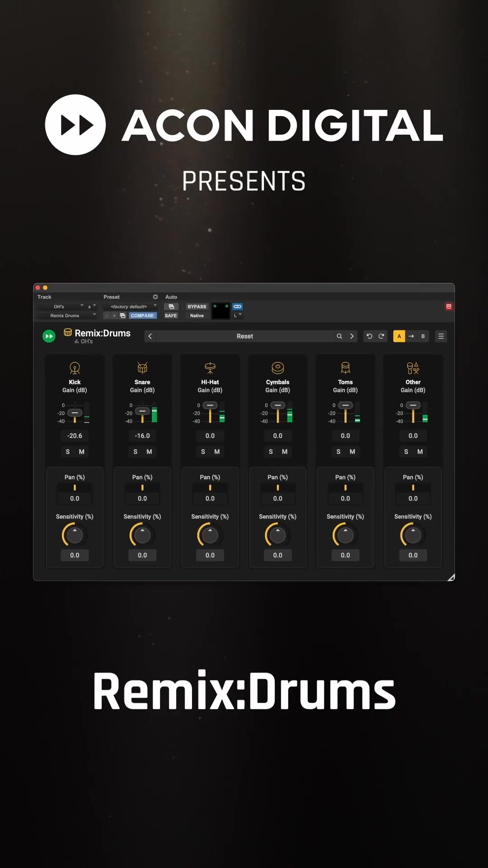Click the Cymbals pan value field

(x=278, y=498)
